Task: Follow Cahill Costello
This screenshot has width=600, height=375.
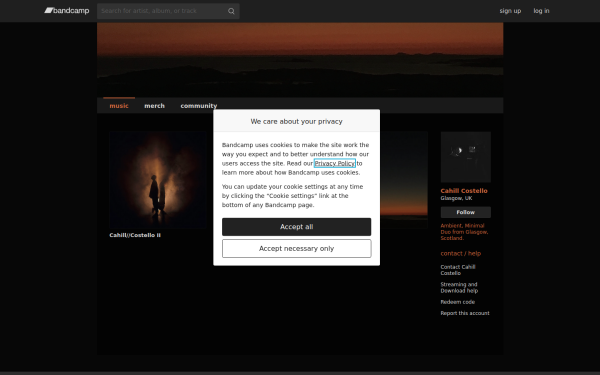Action: click(x=466, y=212)
